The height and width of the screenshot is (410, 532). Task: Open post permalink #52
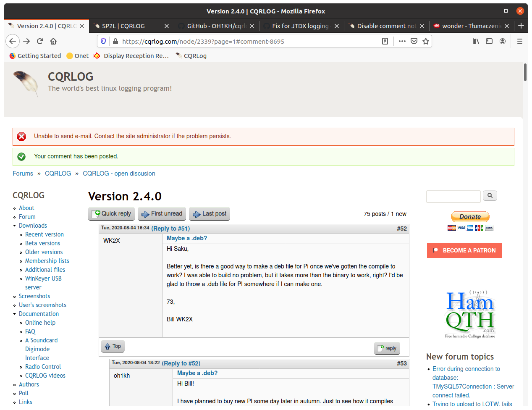coord(402,229)
